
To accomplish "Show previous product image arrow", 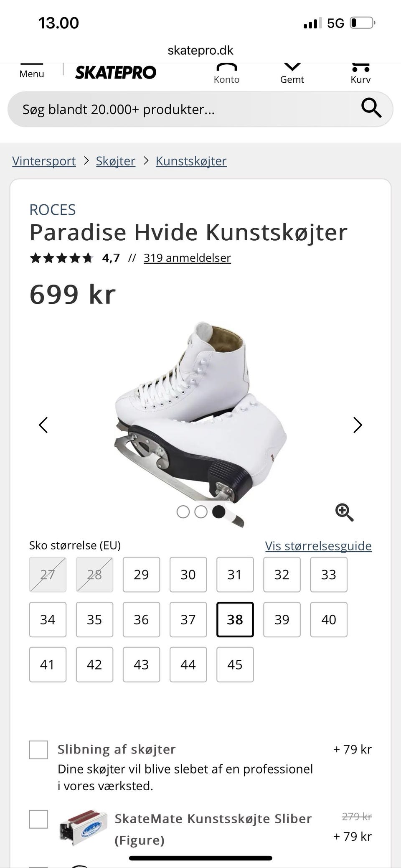I will tap(43, 425).
